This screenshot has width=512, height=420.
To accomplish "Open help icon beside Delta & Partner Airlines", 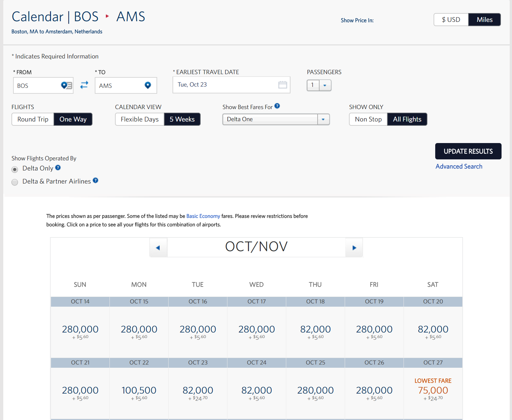I will 95,180.
